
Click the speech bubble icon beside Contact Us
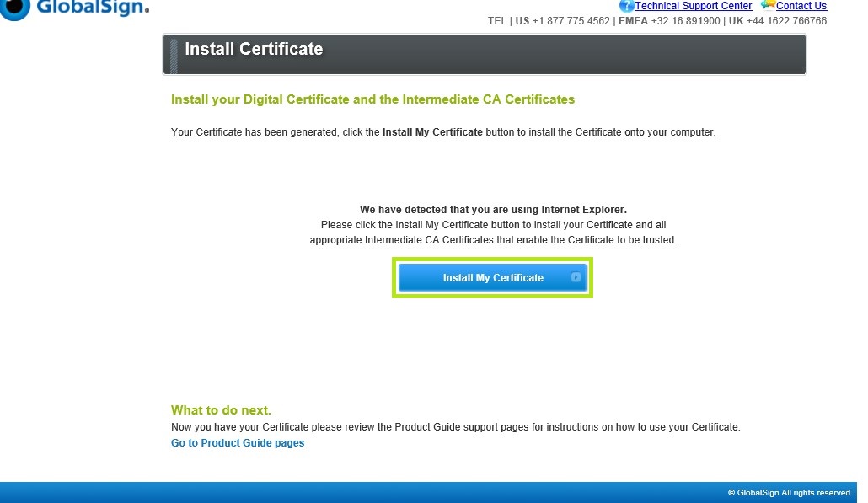click(x=768, y=5)
